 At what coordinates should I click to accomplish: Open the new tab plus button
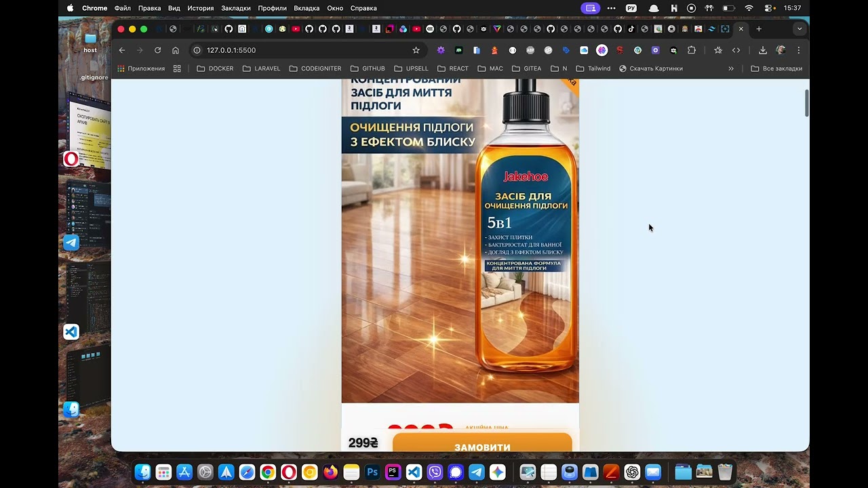tap(759, 29)
